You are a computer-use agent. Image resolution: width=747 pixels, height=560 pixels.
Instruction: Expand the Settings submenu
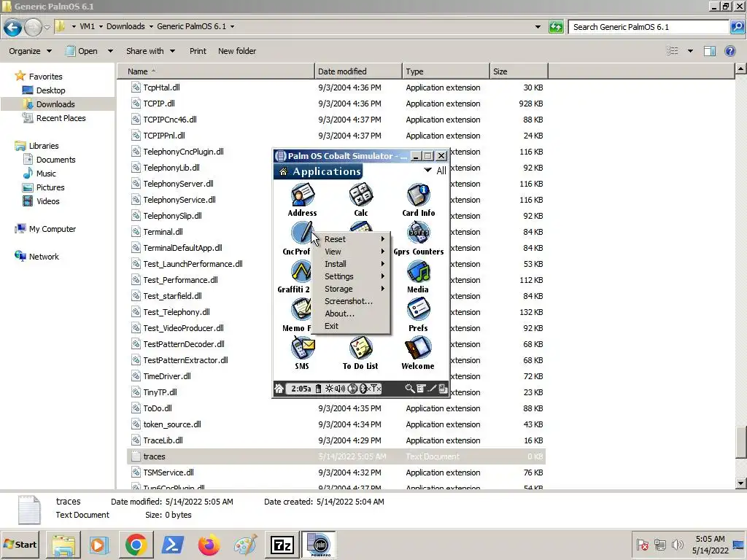pos(351,276)
